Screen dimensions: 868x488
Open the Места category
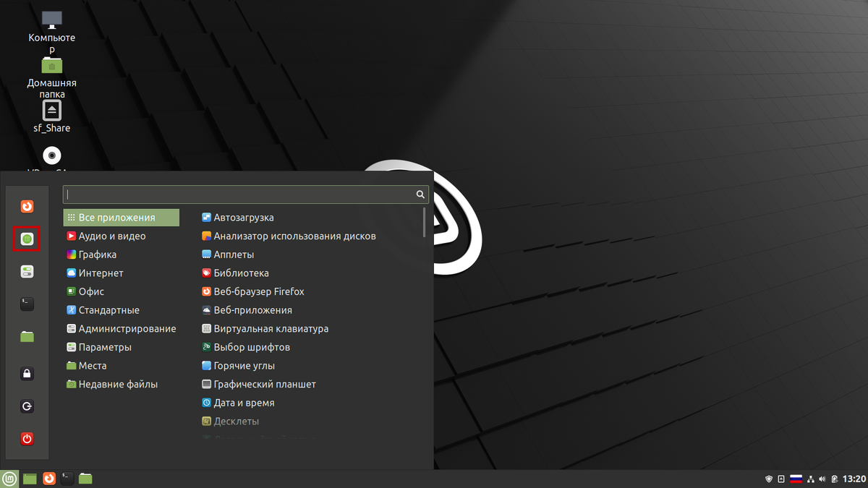pyautogui.click(x=122, y=366)
